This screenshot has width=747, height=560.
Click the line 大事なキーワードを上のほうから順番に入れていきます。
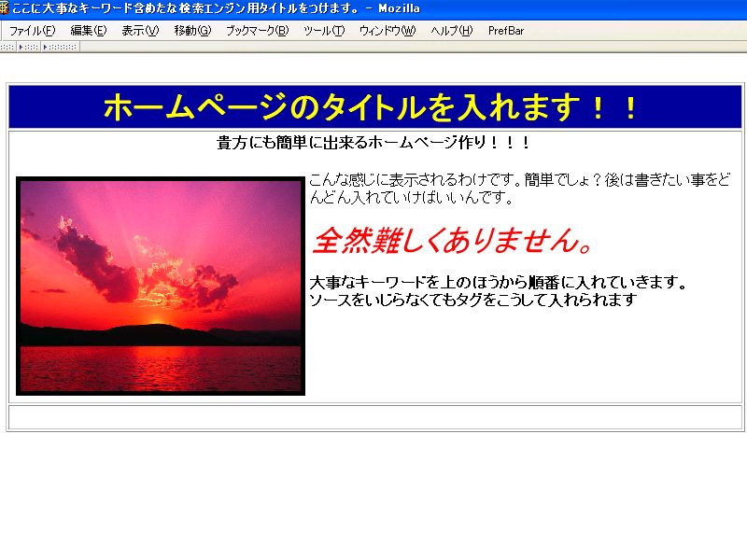[x=499, y=283]
